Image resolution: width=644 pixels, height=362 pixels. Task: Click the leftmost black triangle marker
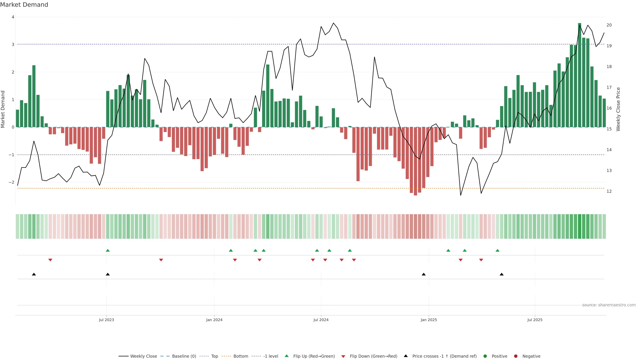click(34, 274)
